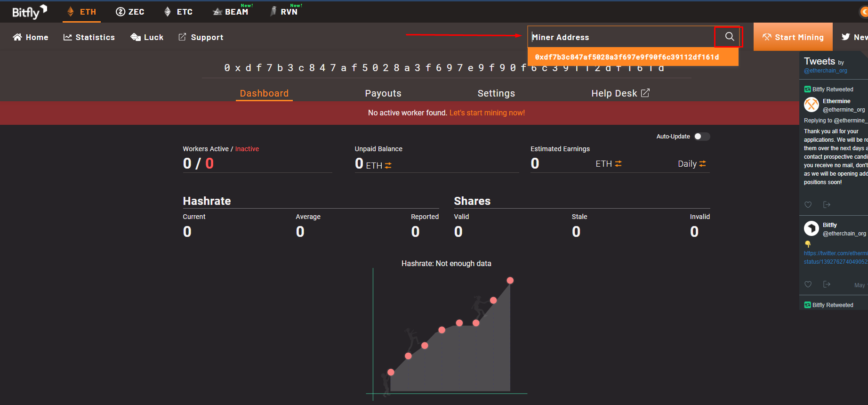Screen dimensions: 868x405
Task: Click the Miner Address input field
Action: (621, 37)
